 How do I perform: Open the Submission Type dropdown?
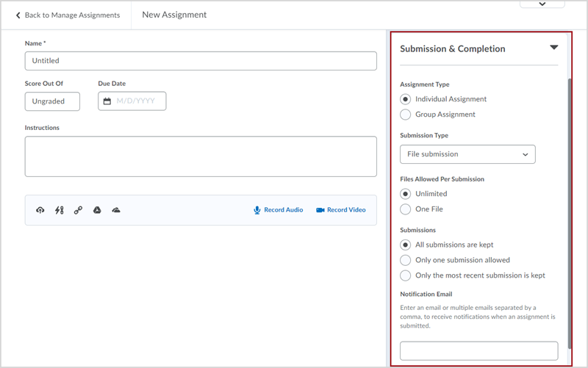click(467, 154)
